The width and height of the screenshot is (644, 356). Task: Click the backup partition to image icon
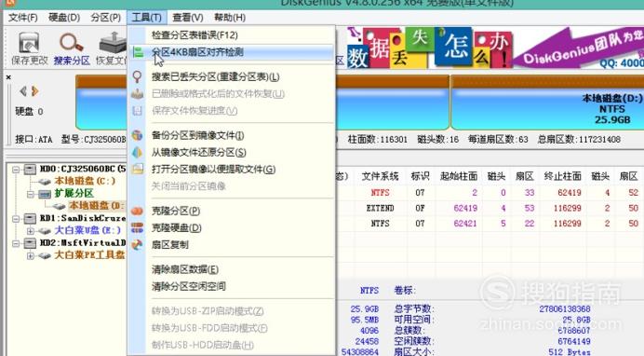[137, 135]
